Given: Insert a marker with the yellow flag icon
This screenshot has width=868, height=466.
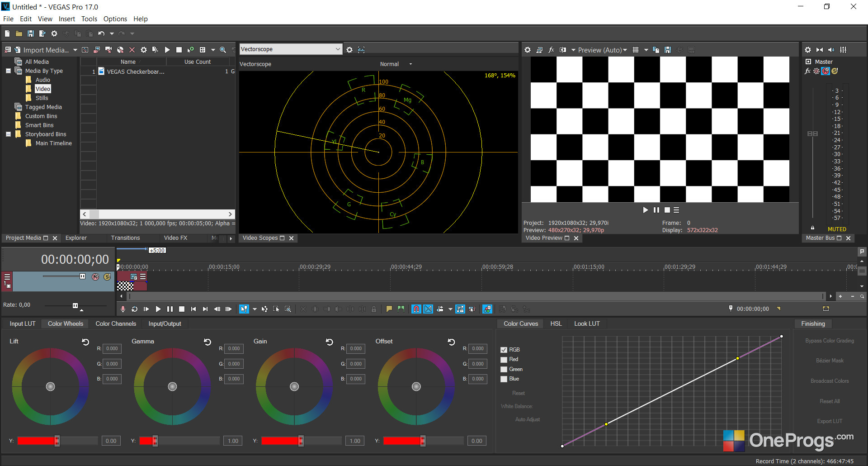Looking at the screenshot, I should [x=389, y=309].
